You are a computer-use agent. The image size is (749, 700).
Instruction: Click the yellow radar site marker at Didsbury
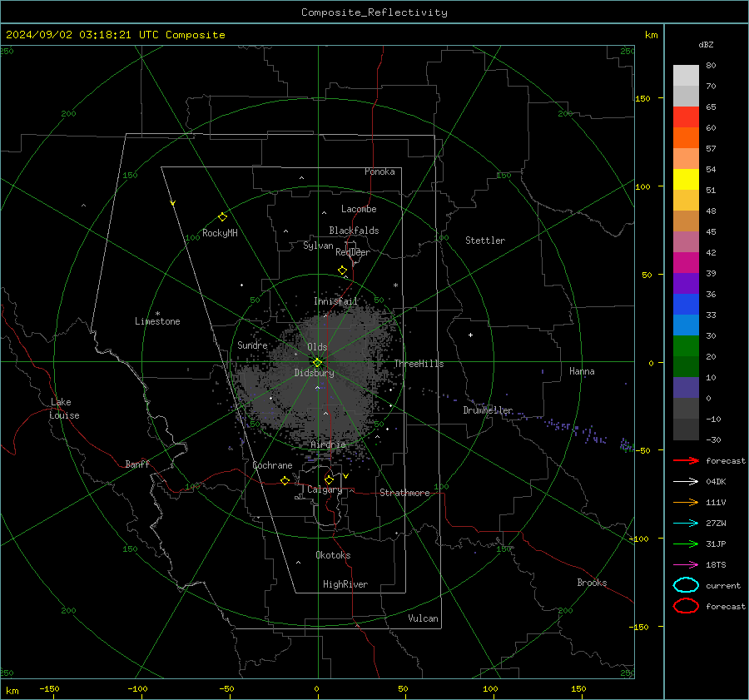click(x=318, y=363)
